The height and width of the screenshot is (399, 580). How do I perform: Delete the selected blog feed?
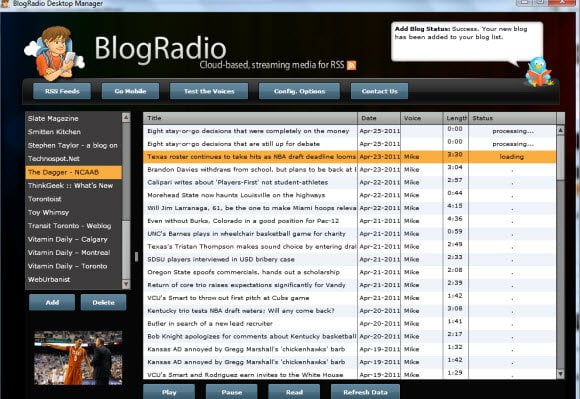click(104, 302)
